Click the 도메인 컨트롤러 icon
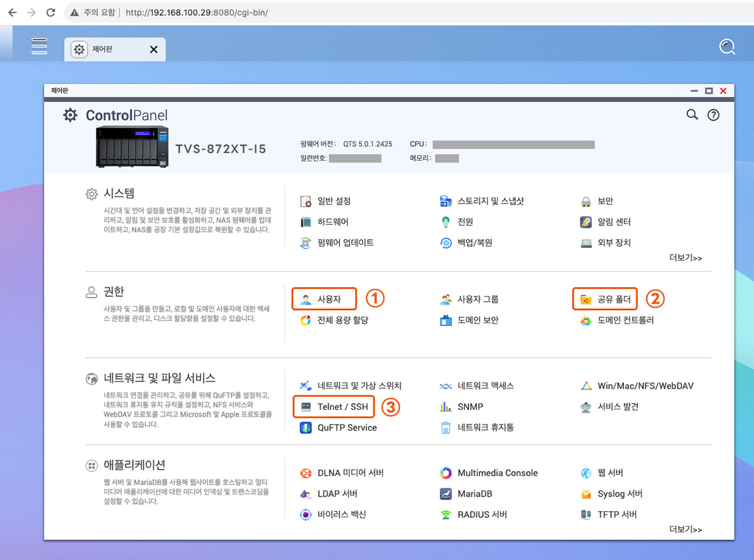754x560 pixels. click(x=586, y=320)
